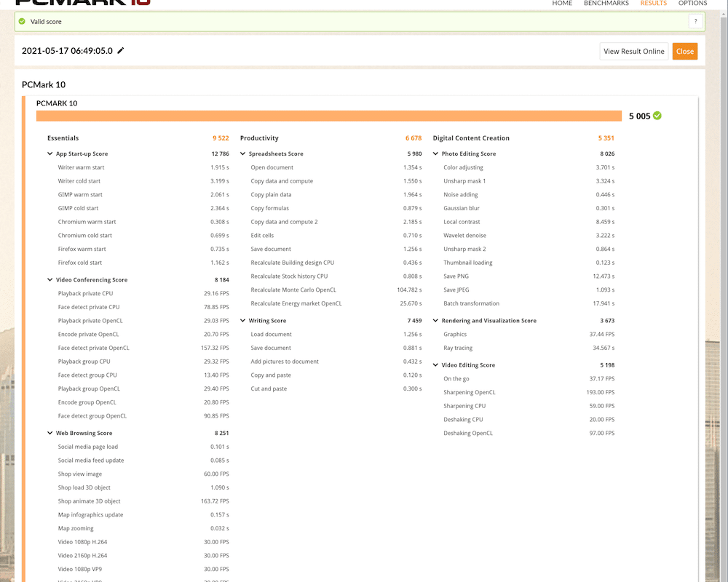Collapse the Photo Editing Score section
The image size is (728, 582).
[x=435, y=154]
